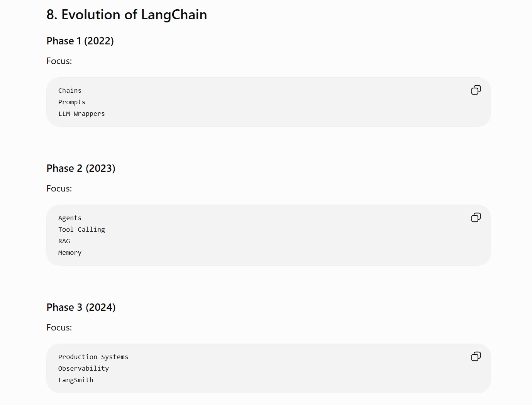Click the 'Phase 3 (2024)' heading
Viewport: 532px width, 405px height.
(81, 307)
